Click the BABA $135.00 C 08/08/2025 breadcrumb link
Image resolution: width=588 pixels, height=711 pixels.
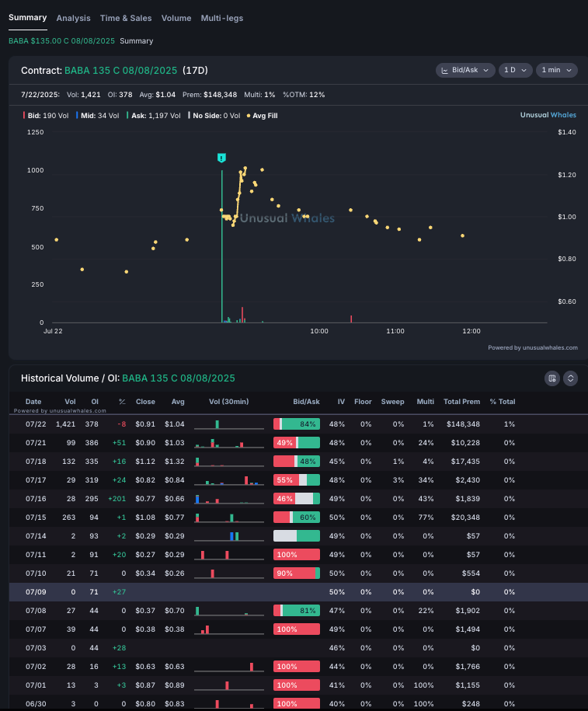(x=61, y=41)
